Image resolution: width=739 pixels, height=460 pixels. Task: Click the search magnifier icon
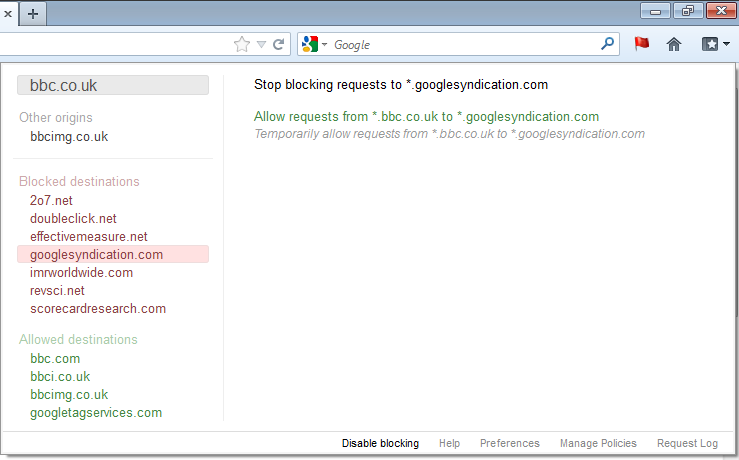click(608, 44)
